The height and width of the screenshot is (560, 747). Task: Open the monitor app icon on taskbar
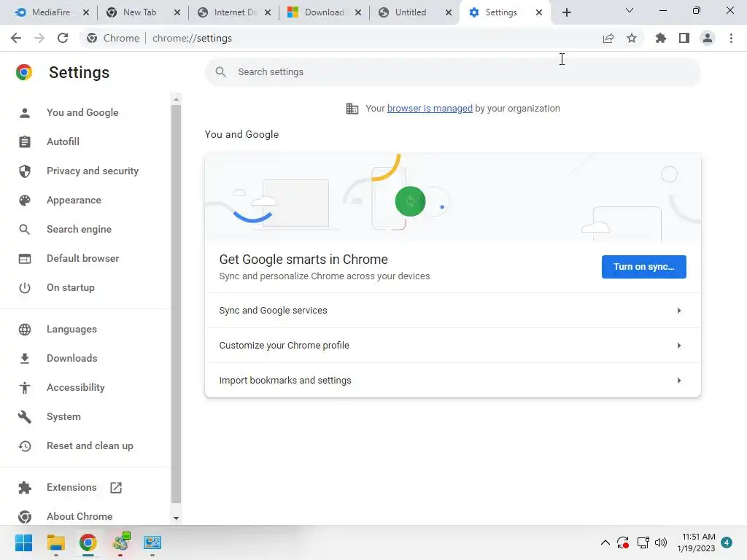[x=152, y=542]
